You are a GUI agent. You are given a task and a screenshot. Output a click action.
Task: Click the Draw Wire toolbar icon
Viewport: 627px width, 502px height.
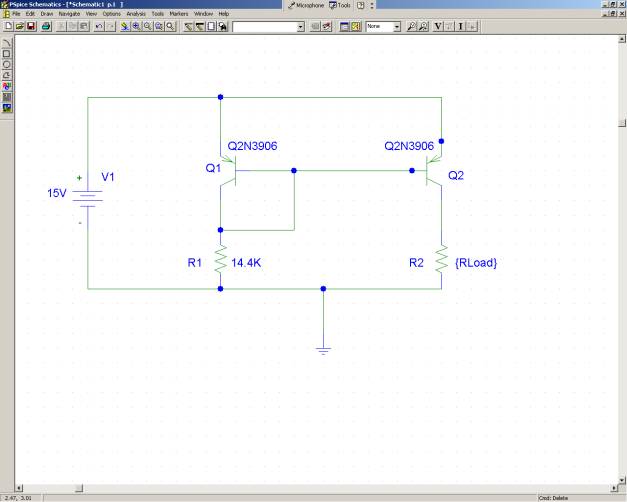[x=190, y=25]
